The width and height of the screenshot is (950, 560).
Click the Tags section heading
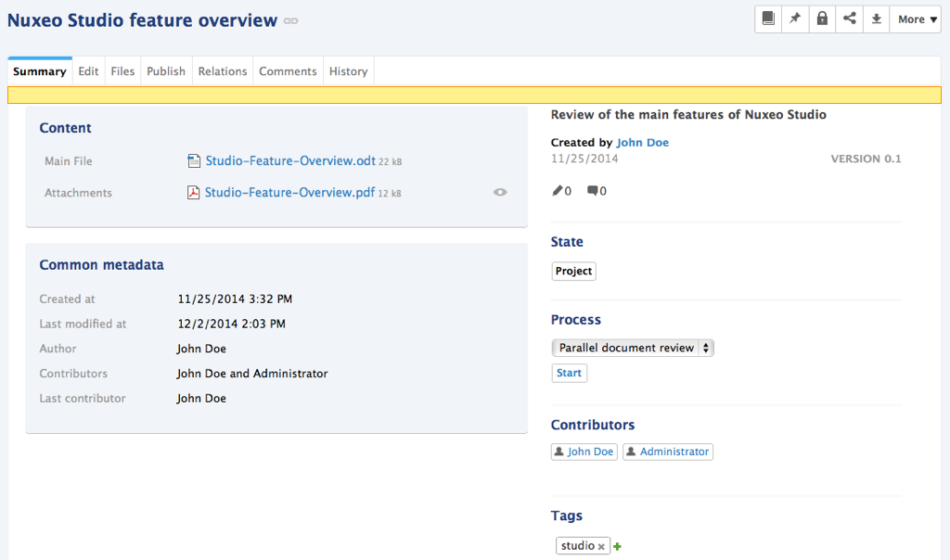[x=567, y=515]
